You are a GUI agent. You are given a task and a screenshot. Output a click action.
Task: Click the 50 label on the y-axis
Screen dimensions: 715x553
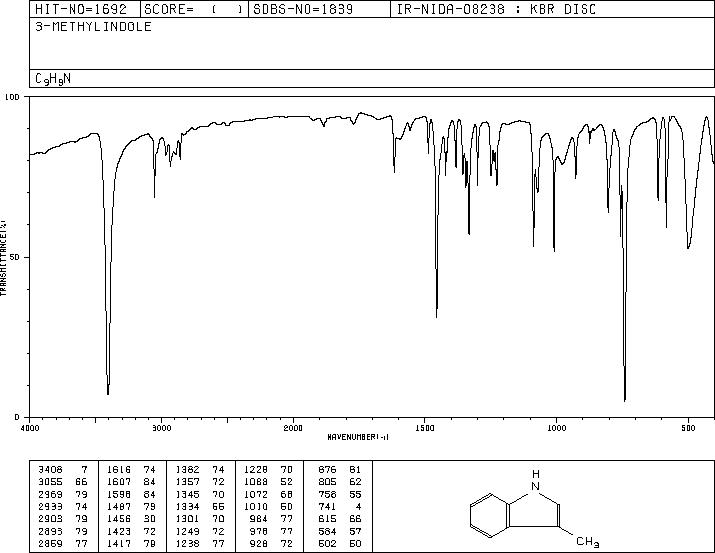15,257
